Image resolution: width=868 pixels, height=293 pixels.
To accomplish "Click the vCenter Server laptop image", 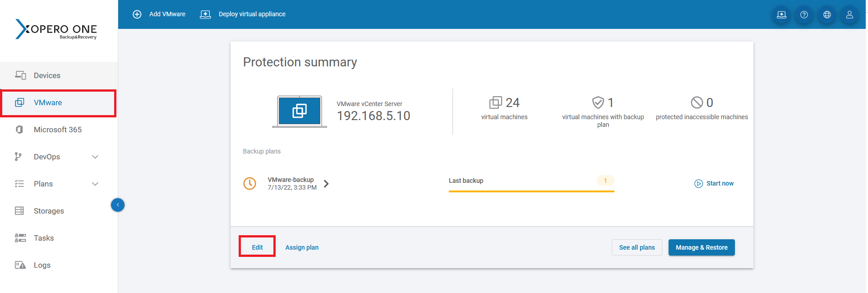I will (x=300, y=112).
